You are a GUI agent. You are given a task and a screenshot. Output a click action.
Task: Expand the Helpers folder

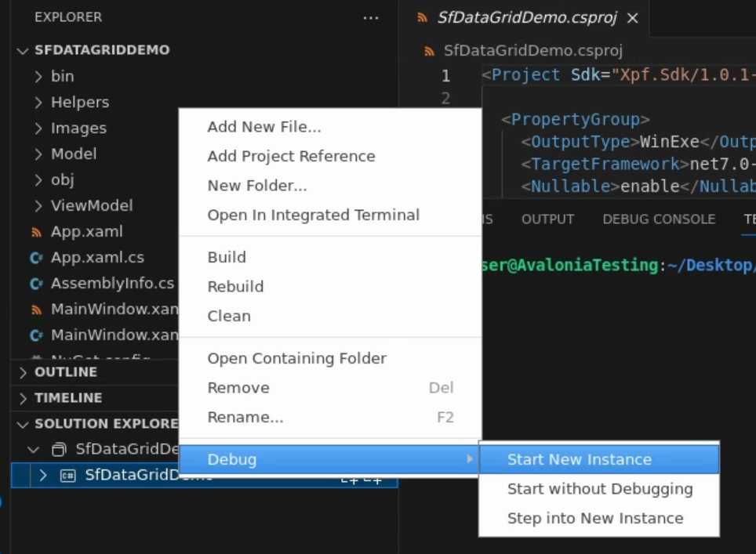point(38,103)
